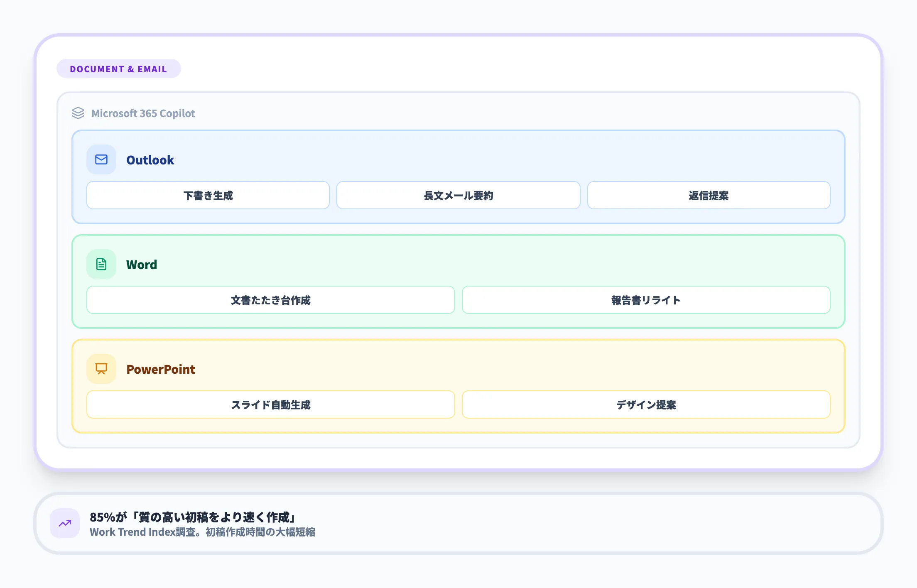Select the 報告書リライト option
This screenshot has width=917, height=588.
point(645,300)
